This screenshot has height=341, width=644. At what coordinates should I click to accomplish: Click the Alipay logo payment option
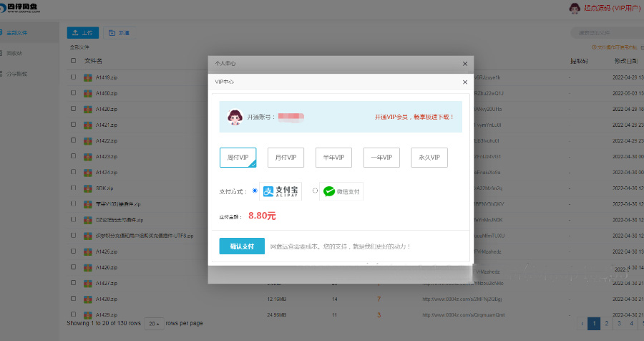pyautogui.click(x=281, y=191)
